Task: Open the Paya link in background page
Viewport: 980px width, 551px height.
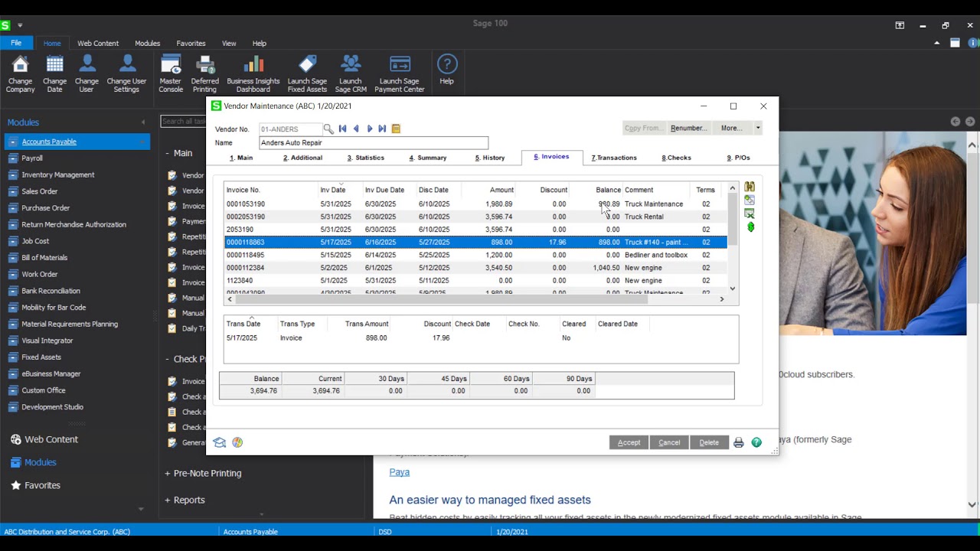Action: [x=399, y=472]
